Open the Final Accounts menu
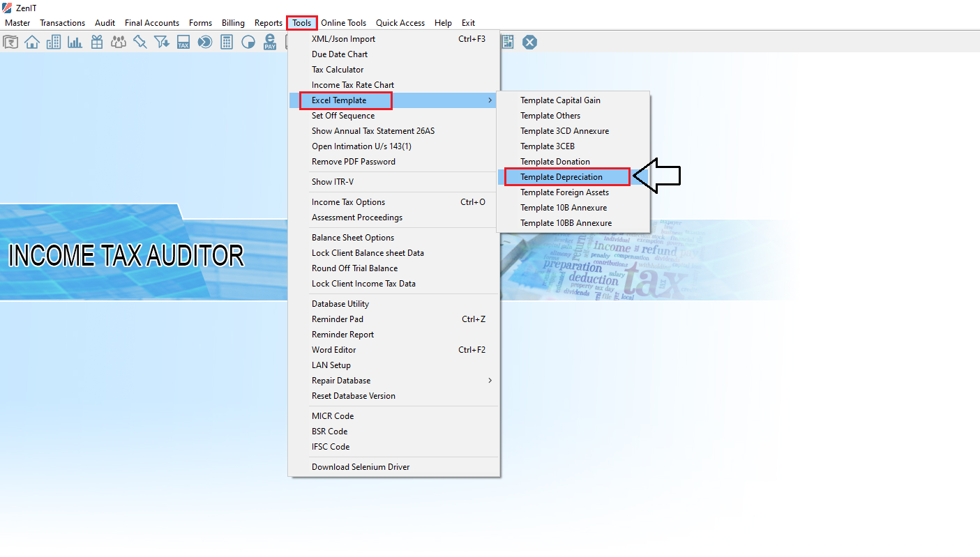 152,23
